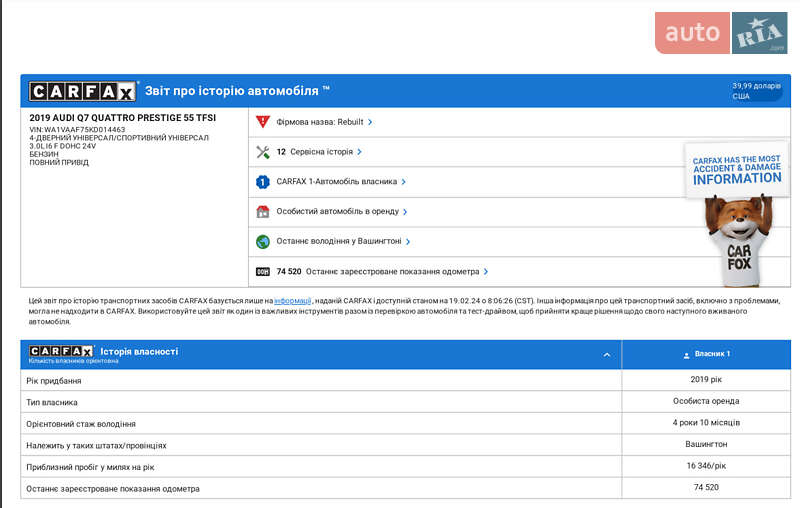Click chevron after 1-Автомобіль власника
The height and width of the screenshot is (508, 800).
[x=404, y=182]
